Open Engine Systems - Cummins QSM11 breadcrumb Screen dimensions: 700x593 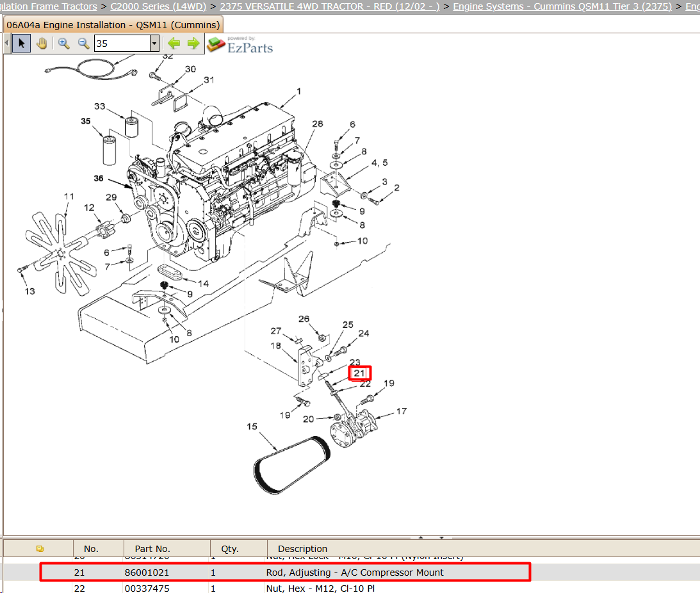tap(562, 6)
